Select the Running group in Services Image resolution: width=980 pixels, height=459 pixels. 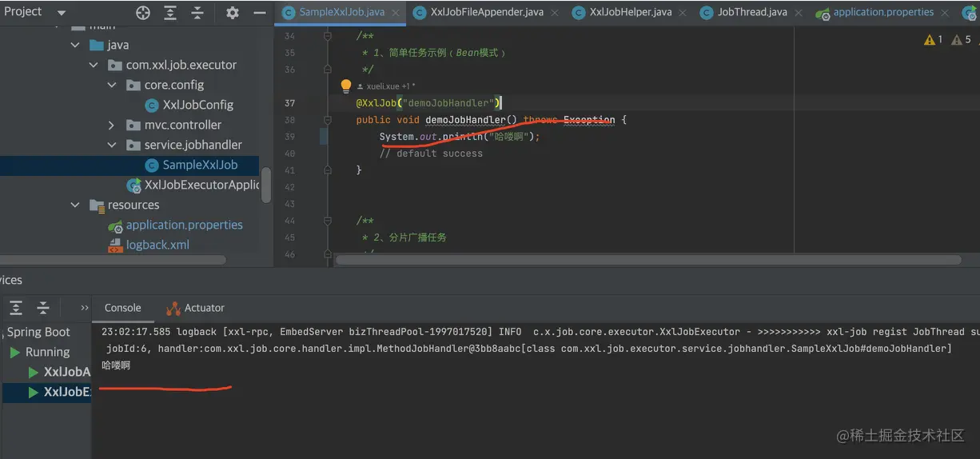coord(47,352)
